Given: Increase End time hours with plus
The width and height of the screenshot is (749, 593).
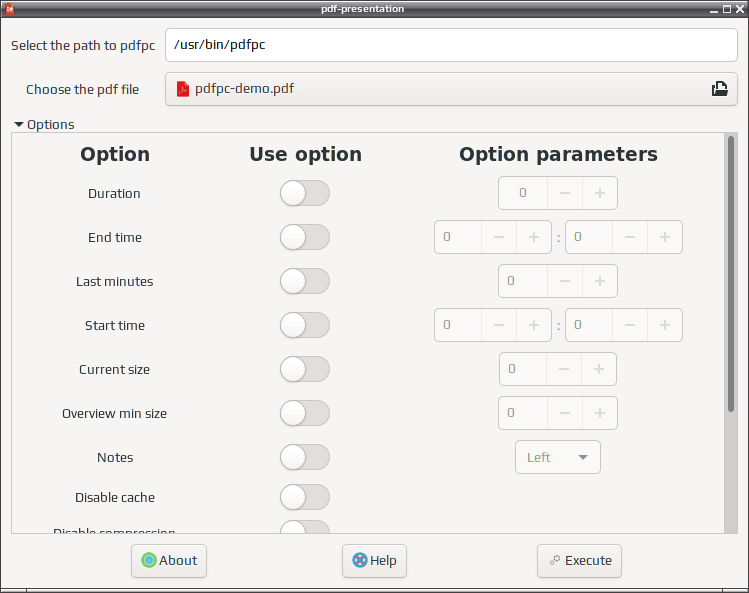Looking at the screenshot, I should point(534,237).
